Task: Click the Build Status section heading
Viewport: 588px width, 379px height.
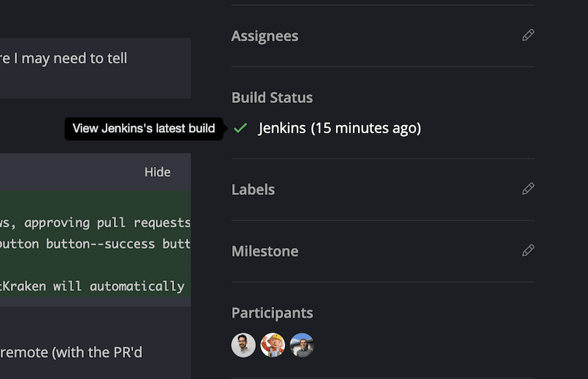Action: click(x=272, y=98)
